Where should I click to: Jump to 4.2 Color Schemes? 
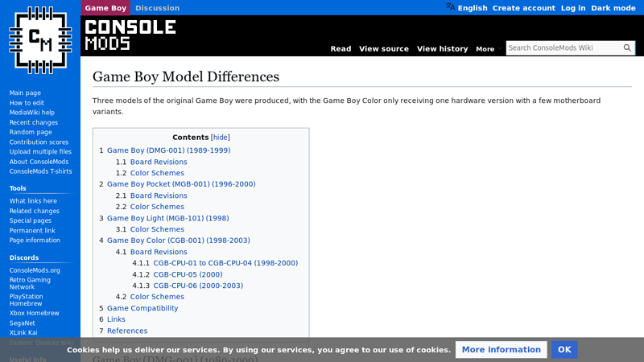[x=157, y=297]
